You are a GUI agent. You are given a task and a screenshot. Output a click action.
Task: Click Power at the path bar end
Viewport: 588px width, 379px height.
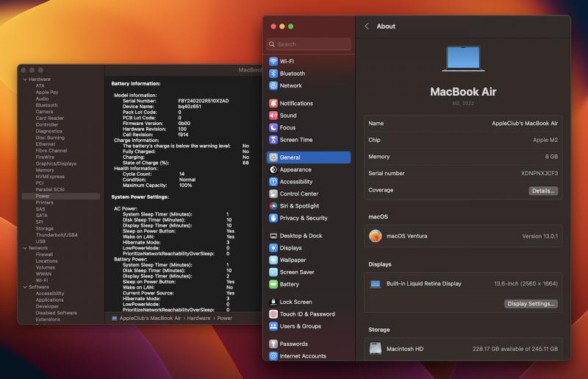[x=224, y=318]
